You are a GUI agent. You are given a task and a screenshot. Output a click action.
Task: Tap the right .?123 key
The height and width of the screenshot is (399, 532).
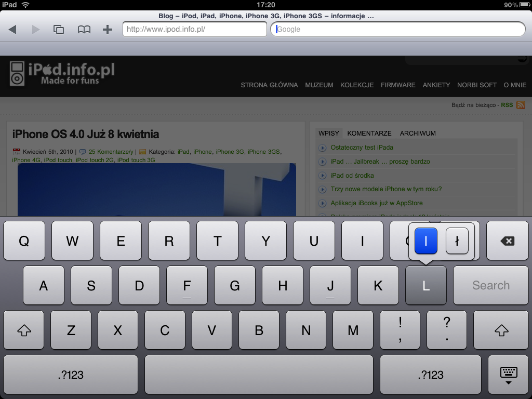tap(431, 375)
